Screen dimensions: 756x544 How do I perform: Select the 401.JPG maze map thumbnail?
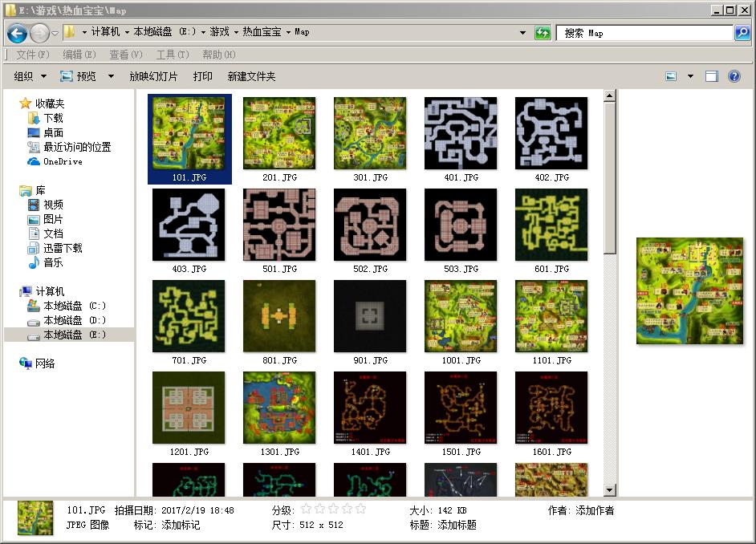tap(461, 133)
